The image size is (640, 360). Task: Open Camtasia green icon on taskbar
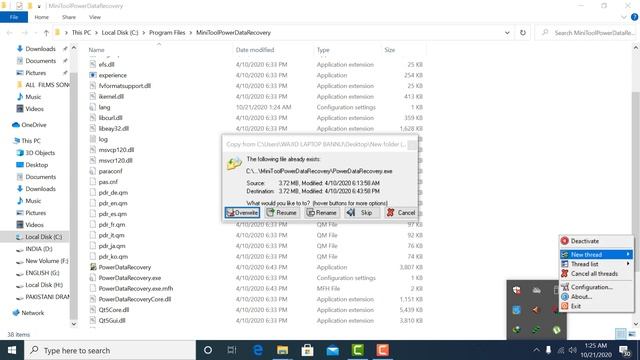(x=358, y=350)
